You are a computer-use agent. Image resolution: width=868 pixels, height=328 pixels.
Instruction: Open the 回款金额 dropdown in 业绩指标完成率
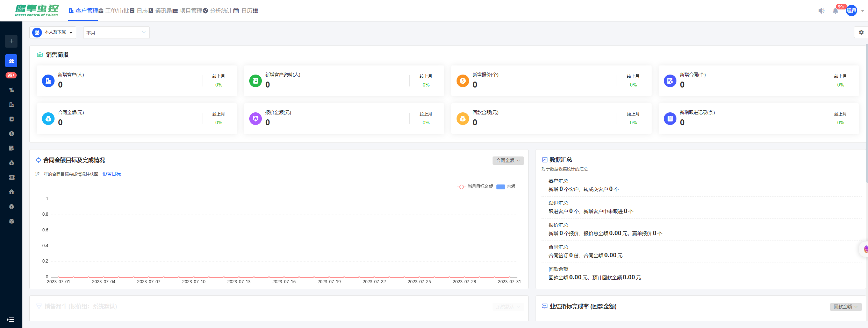tap(846, 307)
